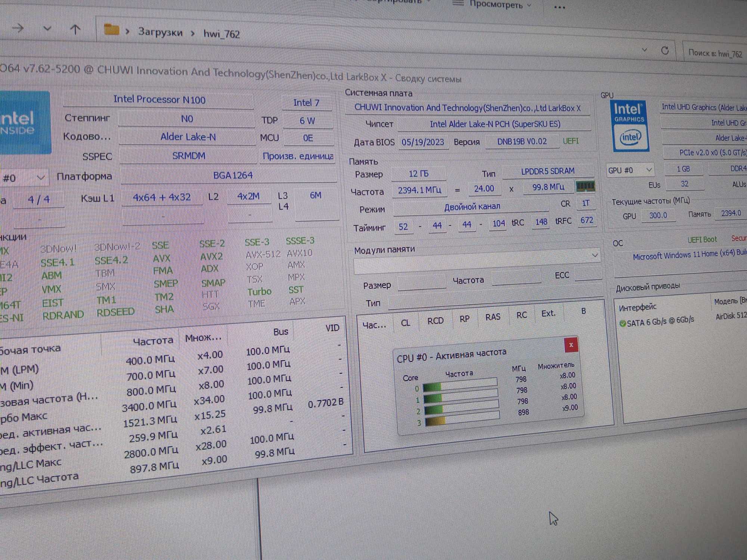Click the Bus column header
This screenshot has height=560, width=747.
280,332
